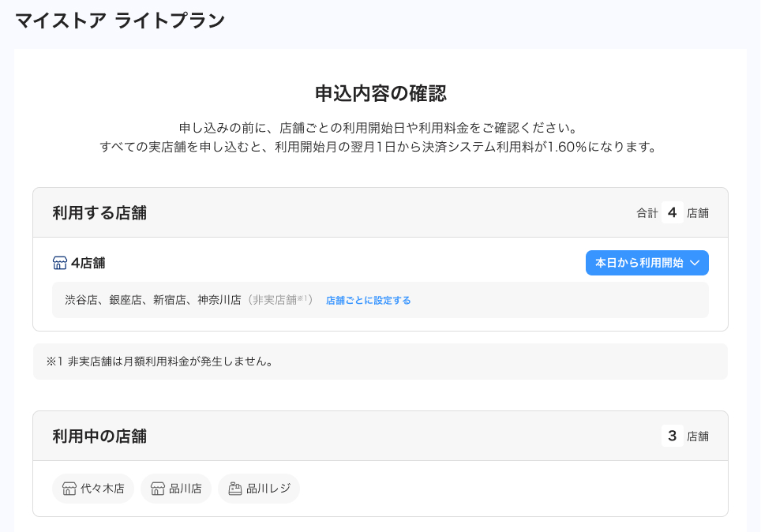
Task: Click the 決済システム利用料が1.60% sentence
Action: pyautogui.click(x=379, y=147)
